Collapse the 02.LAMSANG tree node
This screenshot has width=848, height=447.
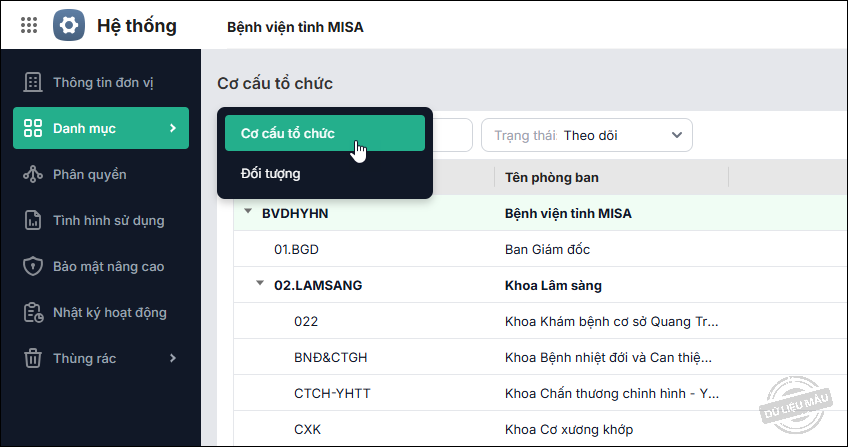point(260,284)
